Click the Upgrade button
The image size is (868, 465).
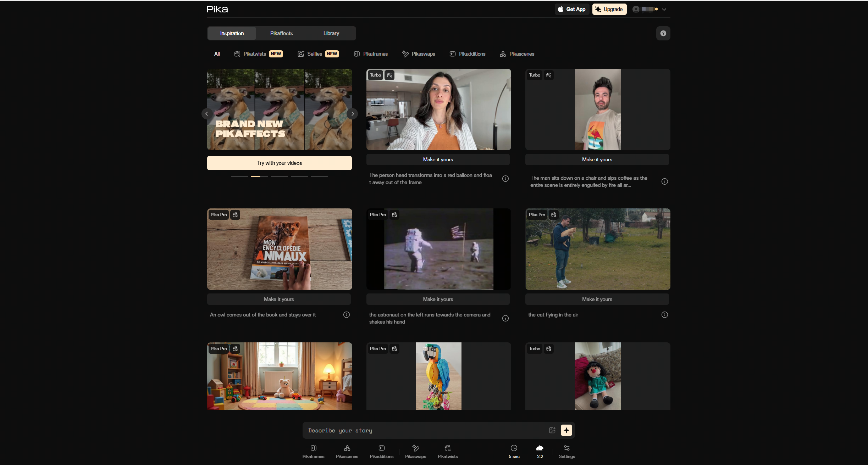point(609,9)
